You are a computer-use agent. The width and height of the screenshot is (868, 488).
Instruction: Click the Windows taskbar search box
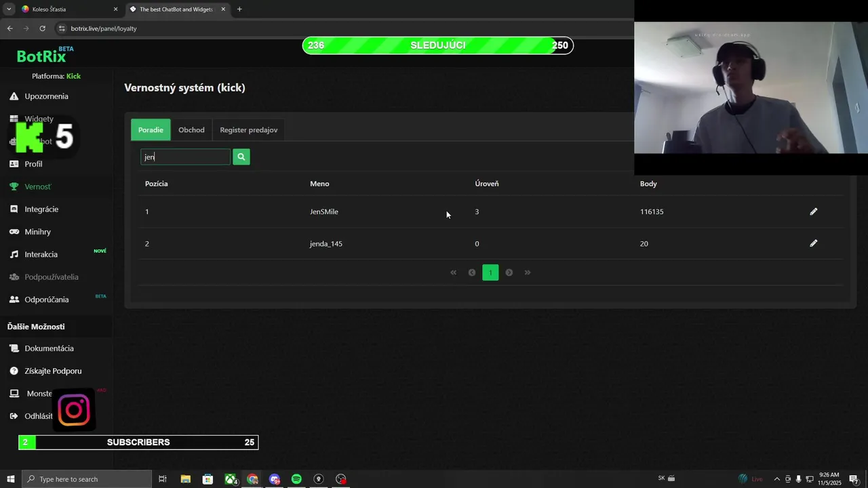pos(87,479)
